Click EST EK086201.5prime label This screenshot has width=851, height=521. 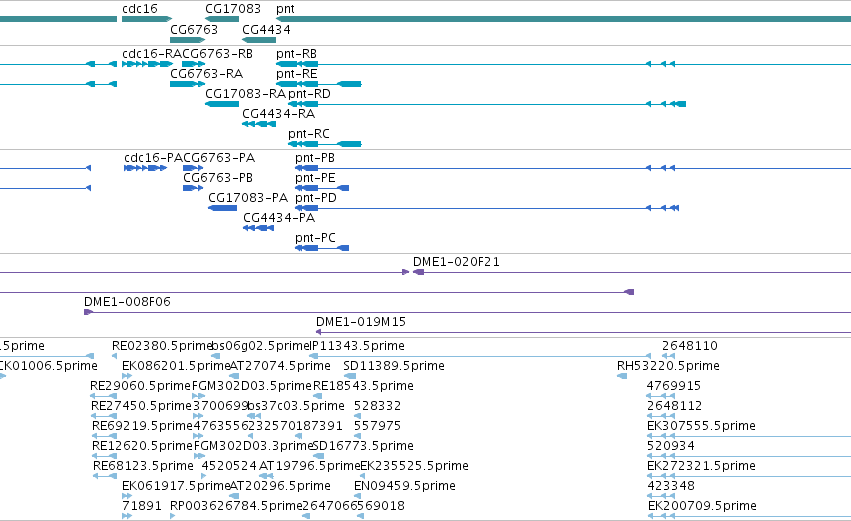[x=176, y=366]
